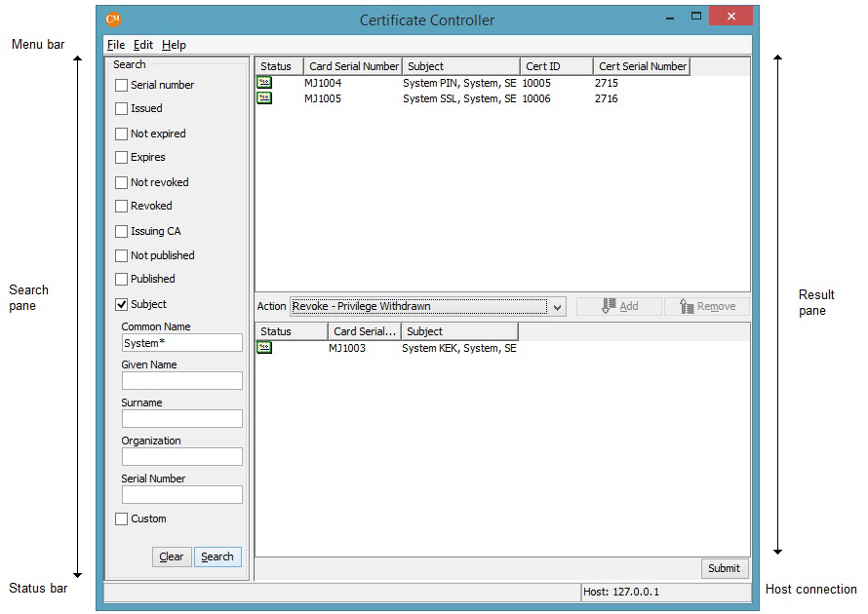868x614 pixels.
Task: Click the Clear button
Action: 171,556
